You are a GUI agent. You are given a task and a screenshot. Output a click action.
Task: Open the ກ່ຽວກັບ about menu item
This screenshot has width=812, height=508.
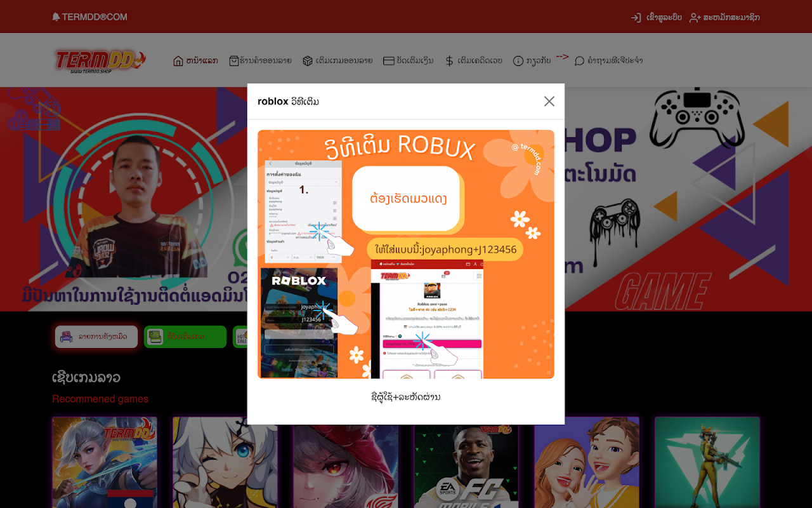[x=532, y=61]
